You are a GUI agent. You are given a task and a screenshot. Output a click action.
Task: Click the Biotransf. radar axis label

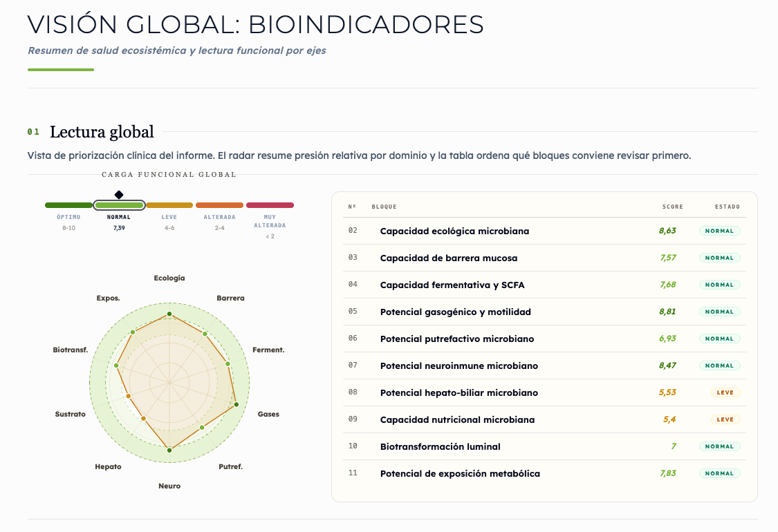click(x=71, y=350)
